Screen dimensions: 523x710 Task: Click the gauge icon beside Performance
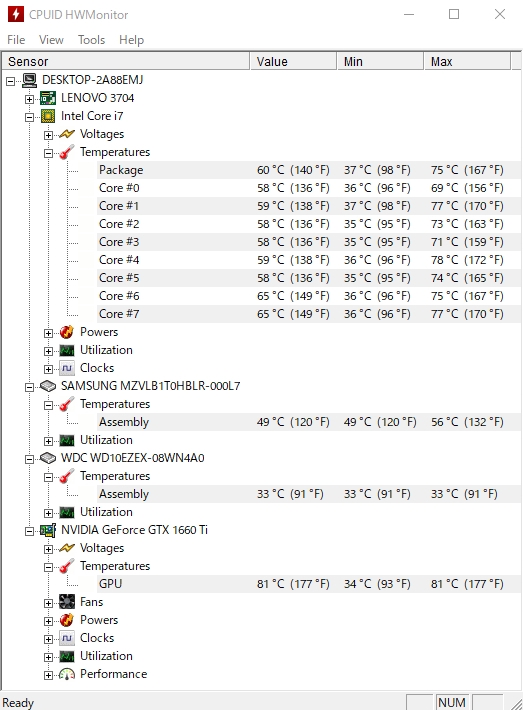point(67,674)
